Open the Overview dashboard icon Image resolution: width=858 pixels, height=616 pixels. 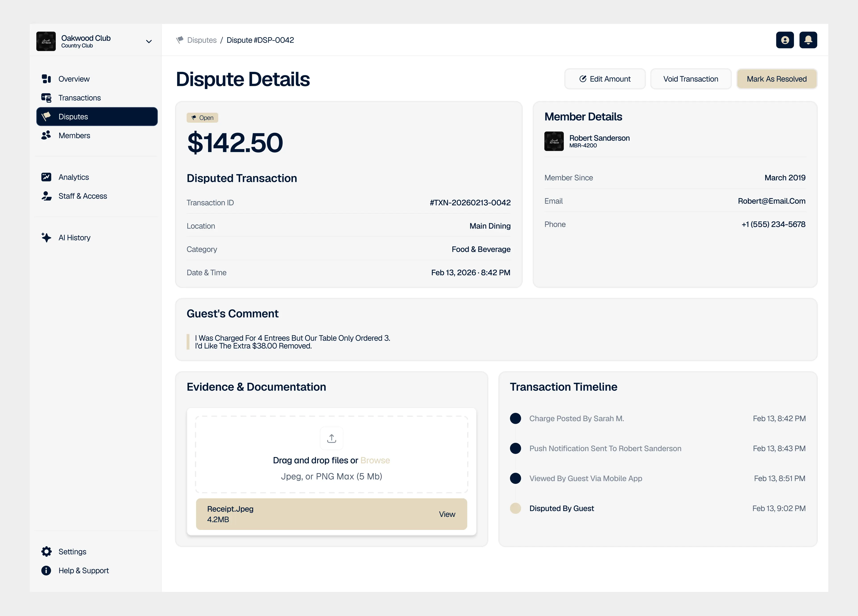pos(47,79)
